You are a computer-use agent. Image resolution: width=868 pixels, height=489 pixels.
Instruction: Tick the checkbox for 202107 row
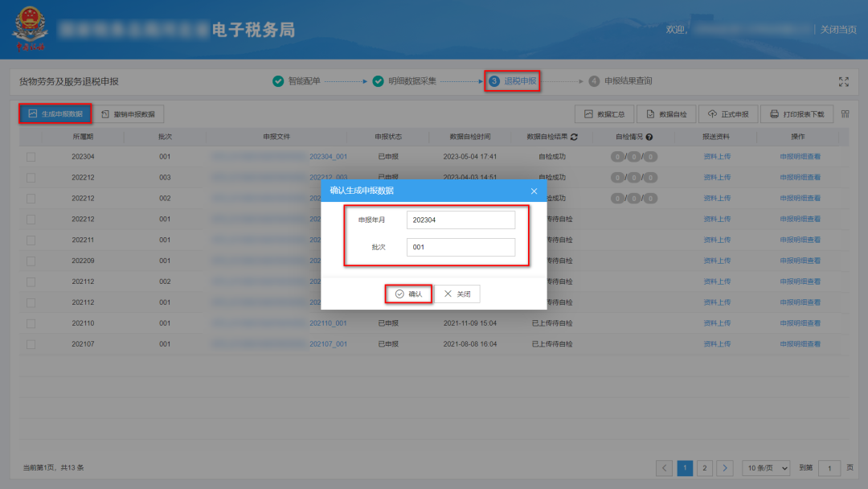[31, 344]
